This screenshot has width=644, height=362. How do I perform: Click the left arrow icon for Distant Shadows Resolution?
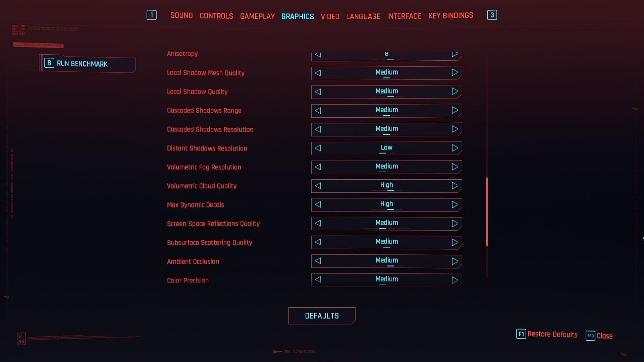318,148
